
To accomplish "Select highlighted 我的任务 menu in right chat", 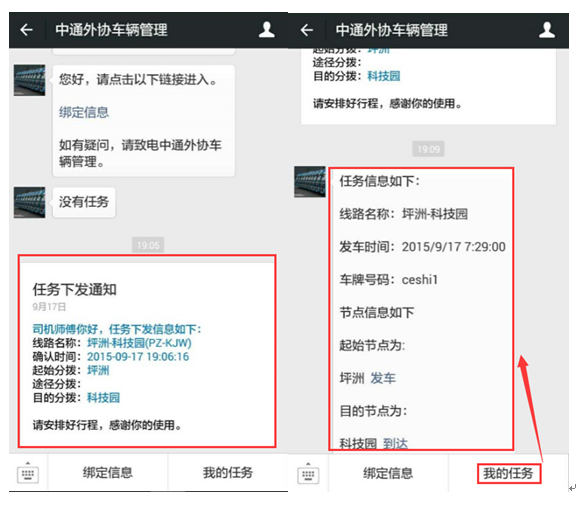I will (509, 473).
